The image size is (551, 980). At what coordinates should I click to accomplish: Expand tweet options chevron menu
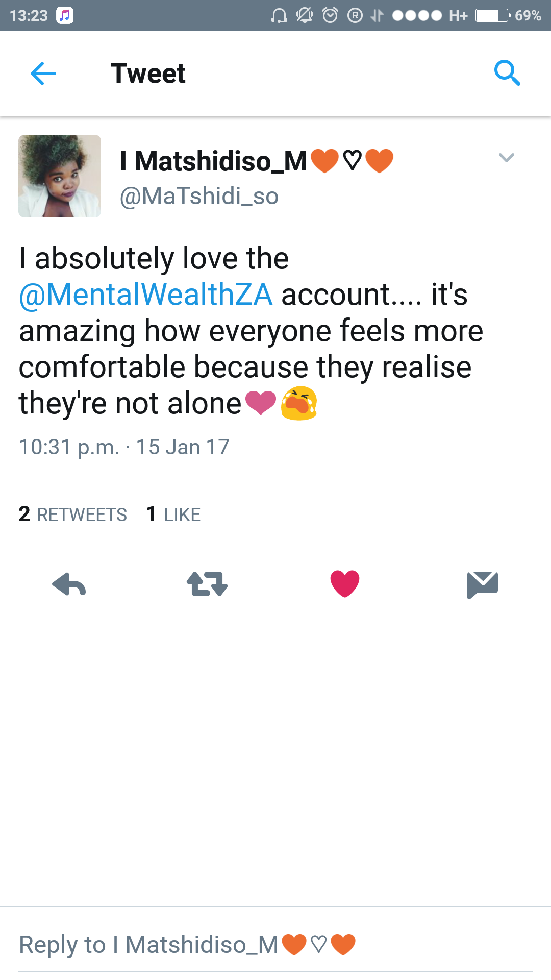point(506,158)
